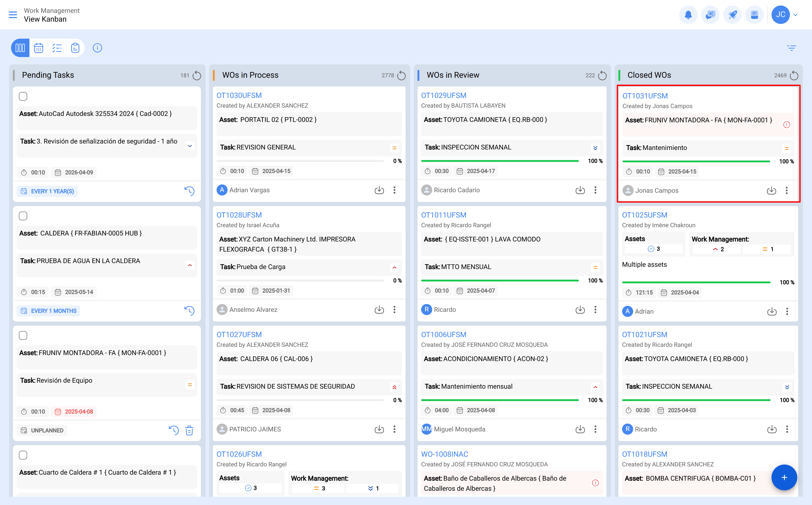Open history of CALDERA pending task
Viewport: 812px width, 505px height.
pos(189,311)
